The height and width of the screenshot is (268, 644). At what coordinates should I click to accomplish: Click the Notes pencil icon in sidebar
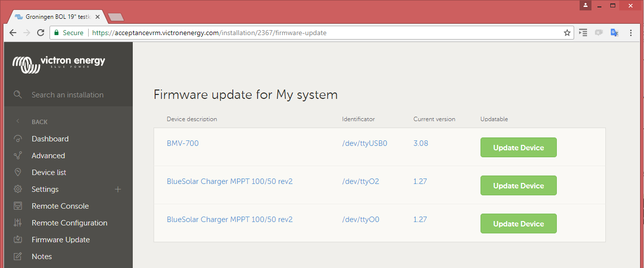(x=18, y=257)
